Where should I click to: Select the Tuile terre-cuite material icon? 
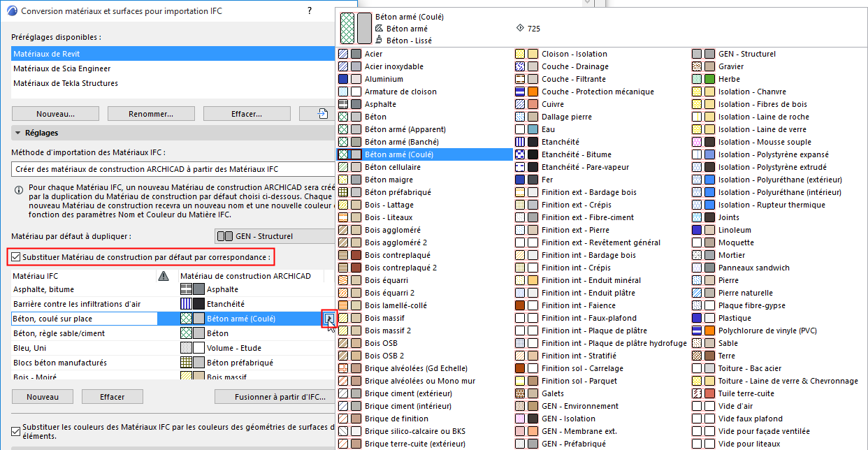[696, 393]
